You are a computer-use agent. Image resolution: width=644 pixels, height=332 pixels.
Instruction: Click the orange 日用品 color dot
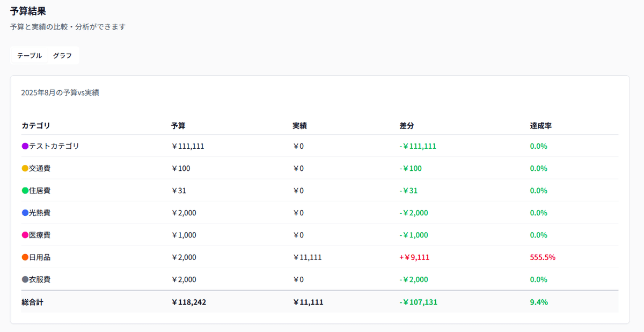pyautogui.click(x=25, y=257)
